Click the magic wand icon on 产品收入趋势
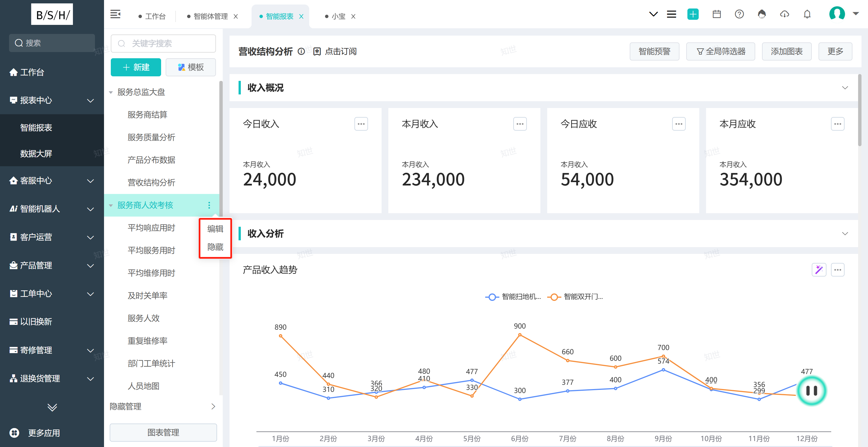The height and width of the screenshot is (447, 868). pos(819,270)
